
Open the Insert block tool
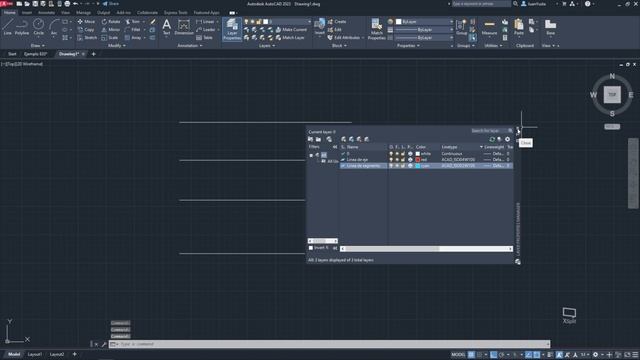(x=319, y=27)
